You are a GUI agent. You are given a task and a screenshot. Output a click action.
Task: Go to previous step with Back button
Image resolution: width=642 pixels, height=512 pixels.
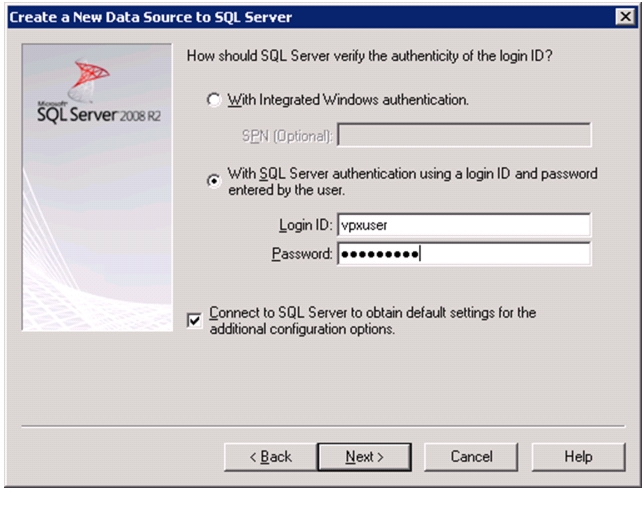[x=270, y=457]
